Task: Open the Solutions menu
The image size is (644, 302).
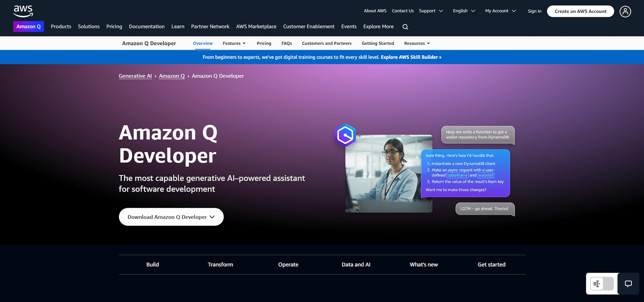Action: click(x=89, y=27)
